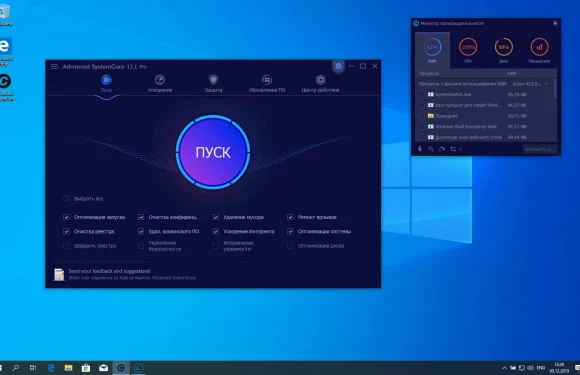The width and height of the screenshot is (580, 375).
Task: Click the Проводник folder icon in process list
Action: click(431, 116)
